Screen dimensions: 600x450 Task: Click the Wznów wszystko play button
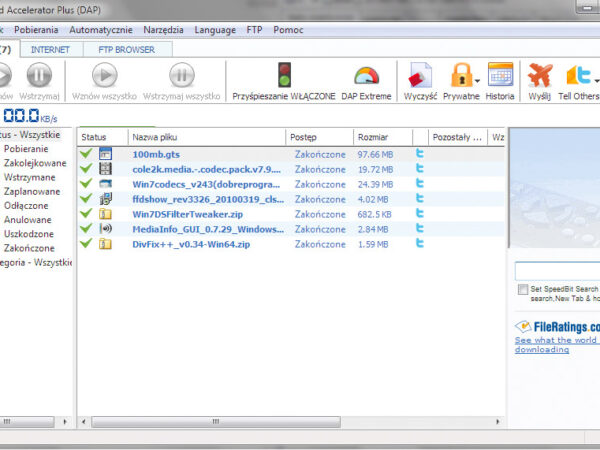click(x=104, y=75)
